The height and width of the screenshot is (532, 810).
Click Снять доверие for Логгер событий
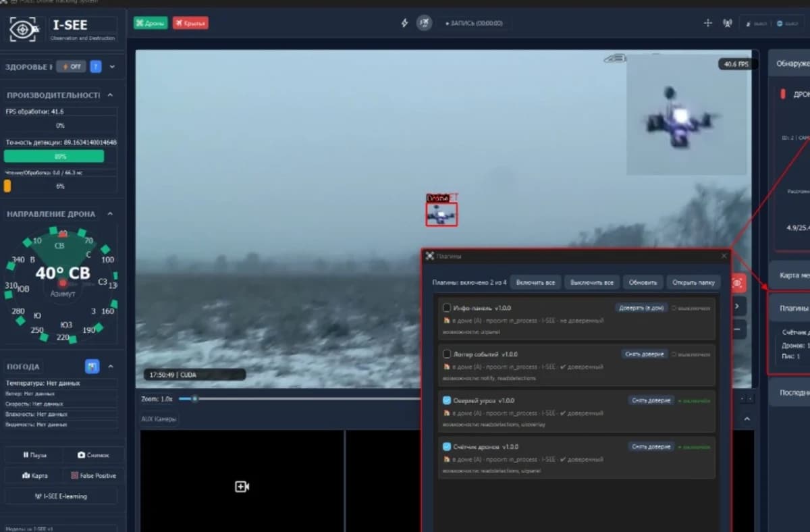pyautogui.click(x=645, y=354)
